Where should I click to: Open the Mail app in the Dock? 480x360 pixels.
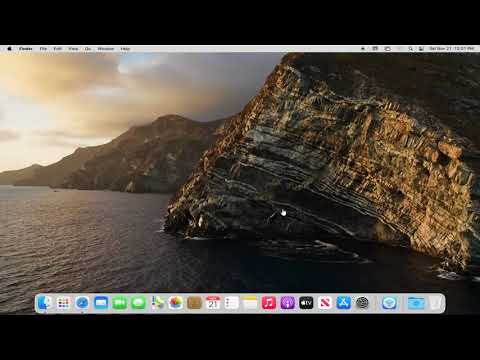[x=101, y=303]
